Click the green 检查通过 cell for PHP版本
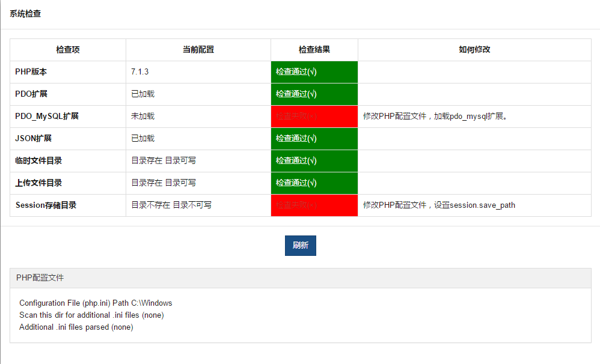 point(314,72)
